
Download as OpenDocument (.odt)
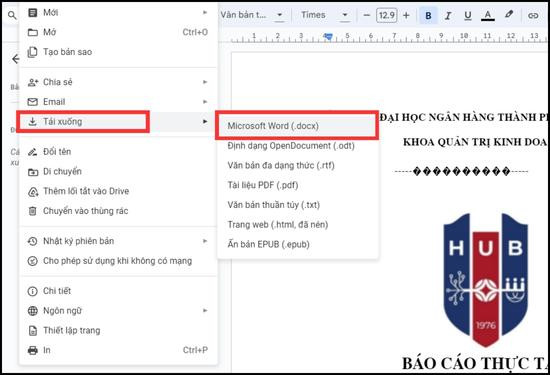(x=297, y=146)
